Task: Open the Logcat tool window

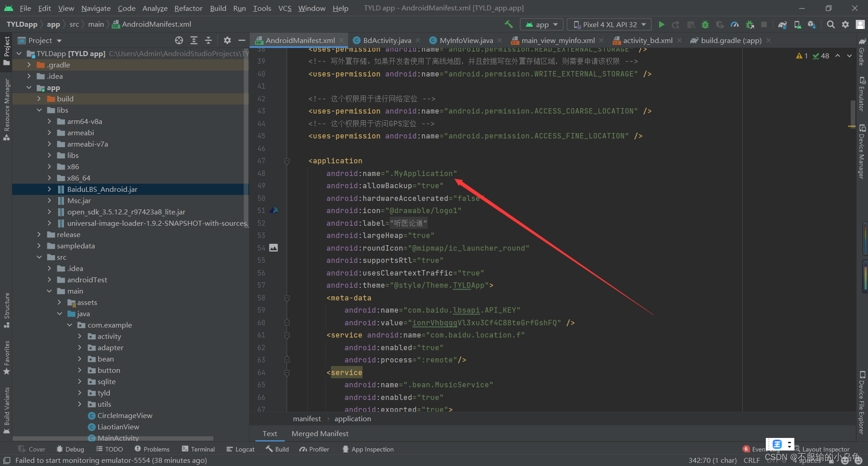Action: (241, 449)
